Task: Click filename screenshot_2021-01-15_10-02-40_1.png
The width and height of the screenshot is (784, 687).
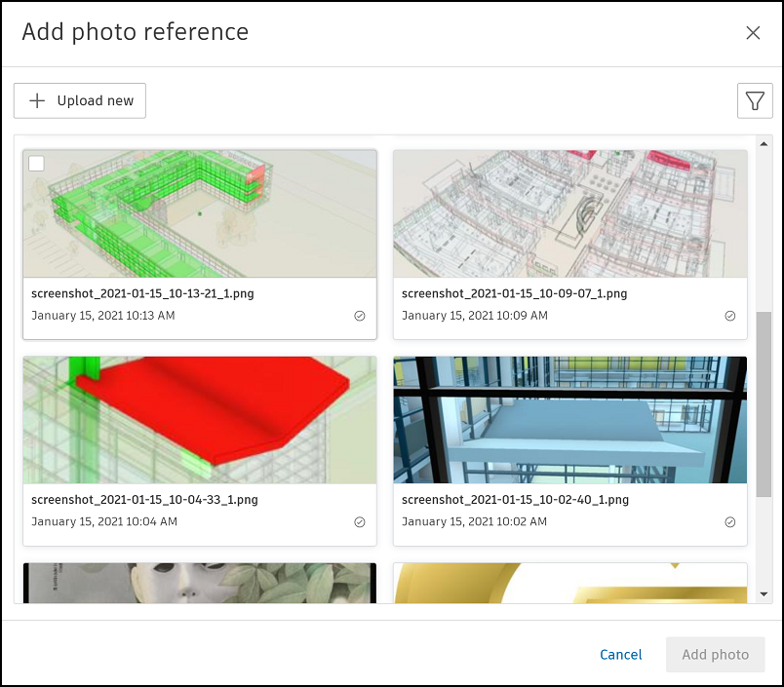Action: coord(516,500)
